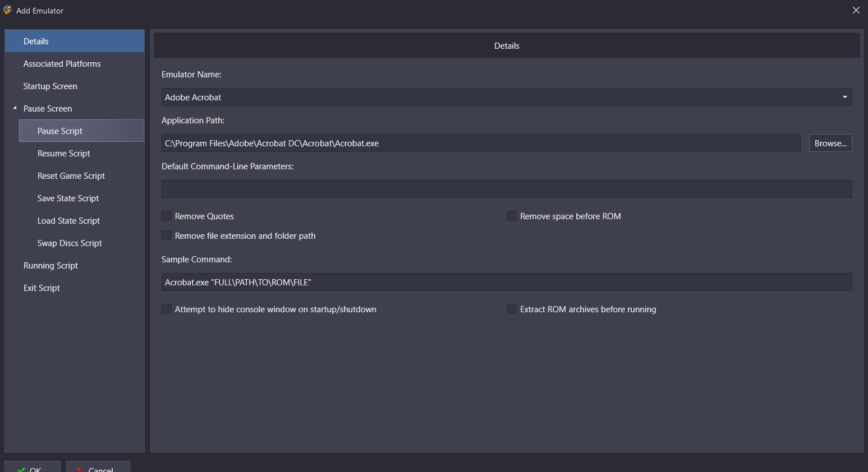The width and height of the screenshot is (868, 472).
Task: Select Pause Script item
Action: coord(81,131)
